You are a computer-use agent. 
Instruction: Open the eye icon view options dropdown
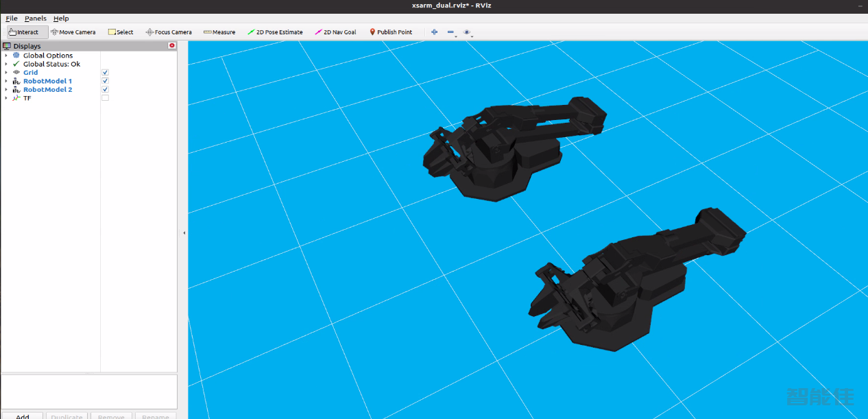pos(468,32)
